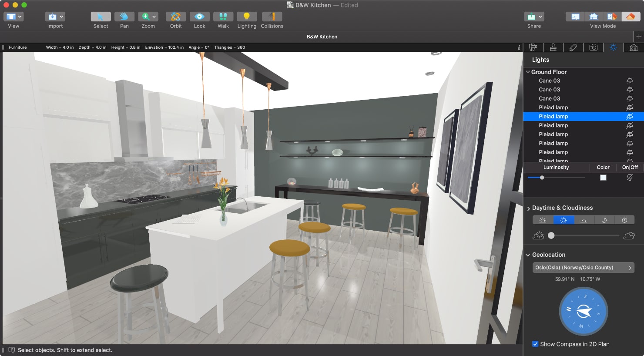Open the Lighting toolbar control

tap(247, 17)
